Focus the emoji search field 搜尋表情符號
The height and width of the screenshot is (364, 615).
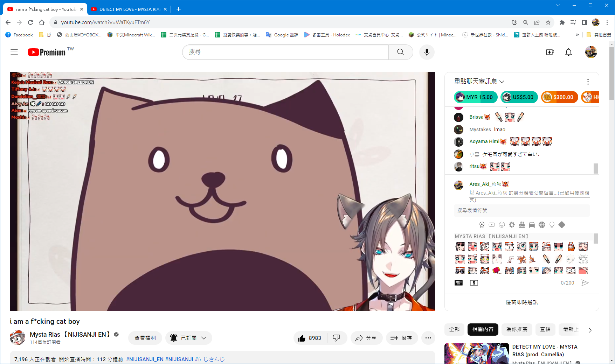(521, 210)
